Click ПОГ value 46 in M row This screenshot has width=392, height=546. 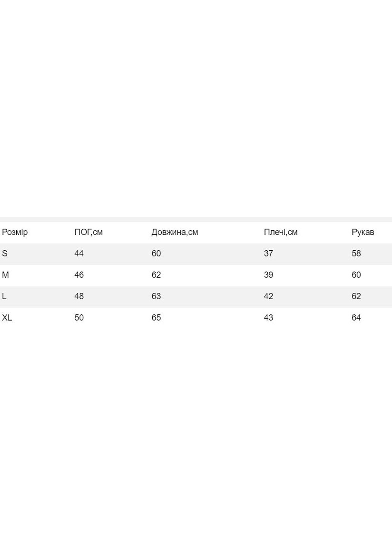click(x=79, y=275)
